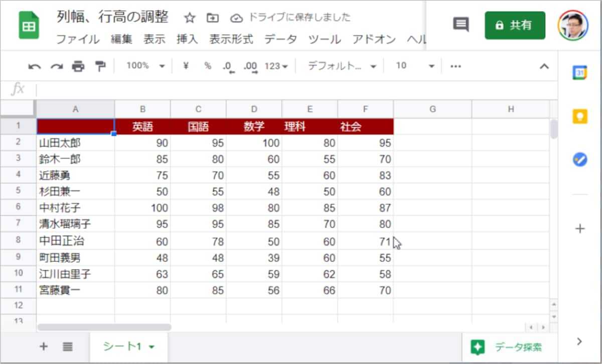602x364 pixels.
Task: Collapse the menus with the up chevron
Action: [544, 66]
